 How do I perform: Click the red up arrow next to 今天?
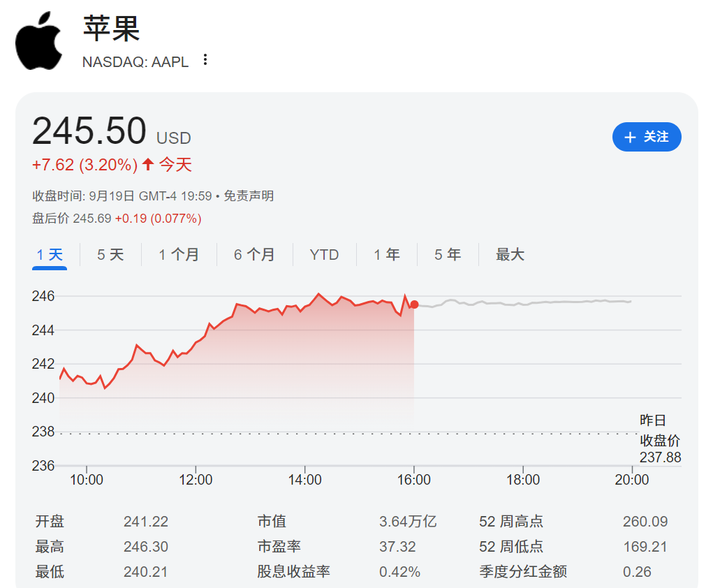[x=148, y=164]
